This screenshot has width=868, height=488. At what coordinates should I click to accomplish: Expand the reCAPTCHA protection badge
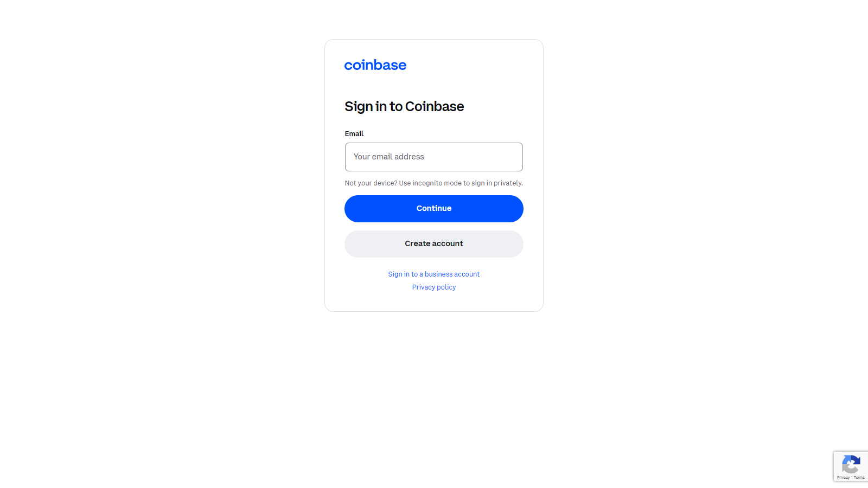pos(851,465)
